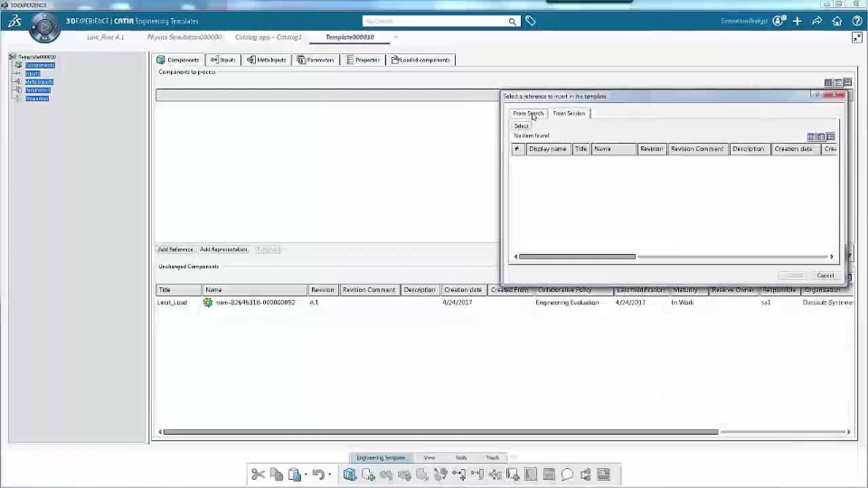Screen dimensions: 868x488
Task: Click the Home icon in top bar
Action: pyautogui.click(x=837, y=21)
